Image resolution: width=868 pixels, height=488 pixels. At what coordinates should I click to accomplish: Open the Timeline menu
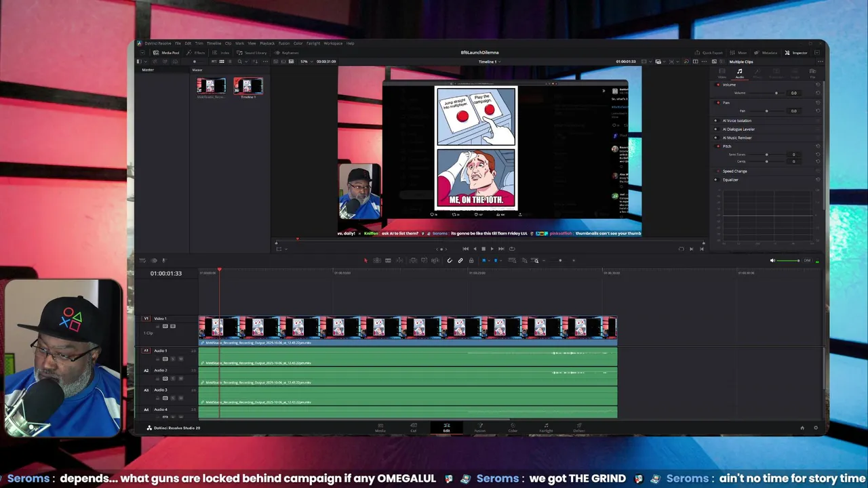214,43
